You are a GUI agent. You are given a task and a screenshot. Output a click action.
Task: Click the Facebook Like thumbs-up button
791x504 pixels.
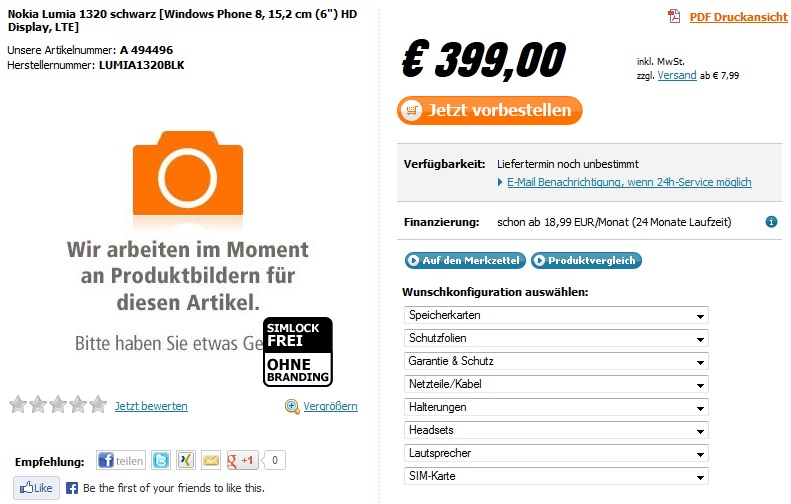tap(36, 488)
